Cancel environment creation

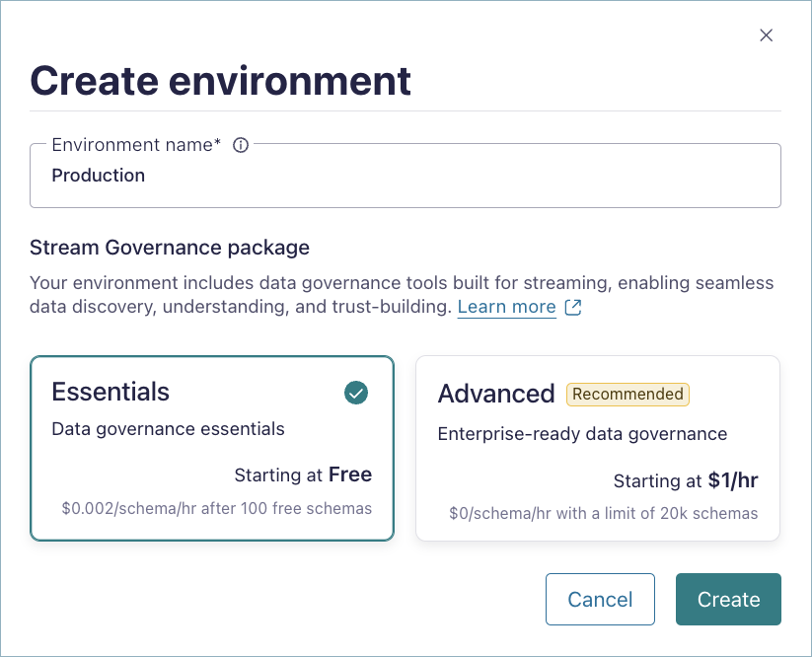point(600,599)
